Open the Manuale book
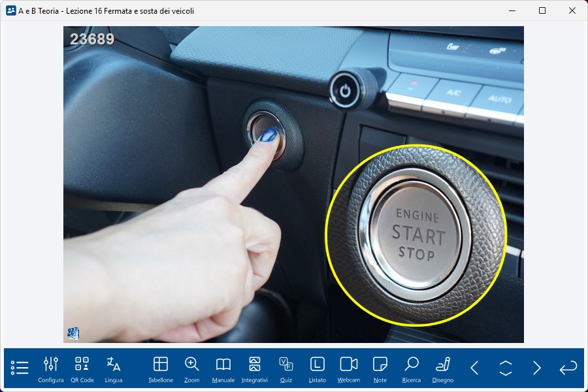Viewport: 588px width, 392px height. pyautogui.click(x=223, y=369)
